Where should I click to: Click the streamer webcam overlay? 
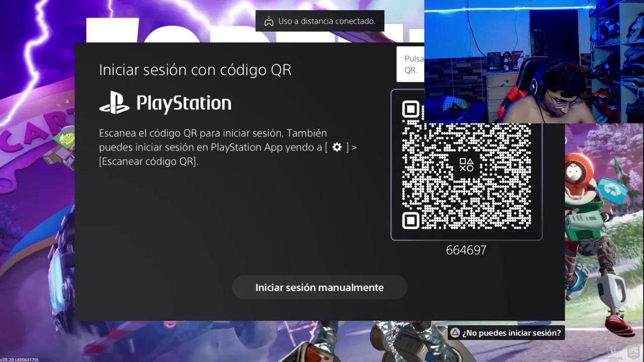pyautogui.click(x=534, y=61)
